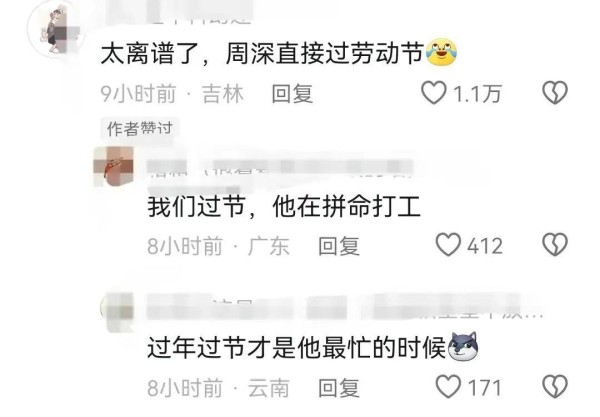Click the crying-laughing emoji in top comment
This screenshot has height=417, width=600.
click(x=441, y=52)
